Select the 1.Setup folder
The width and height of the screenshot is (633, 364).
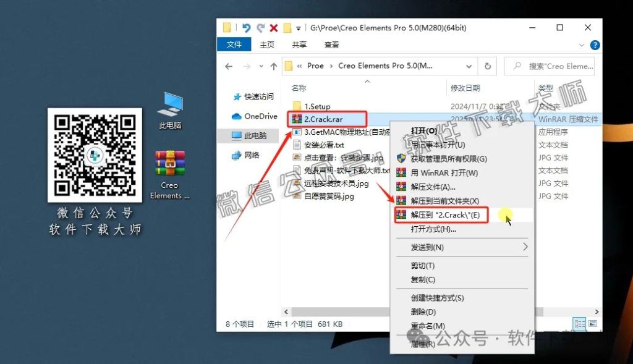tap(312, 106)
